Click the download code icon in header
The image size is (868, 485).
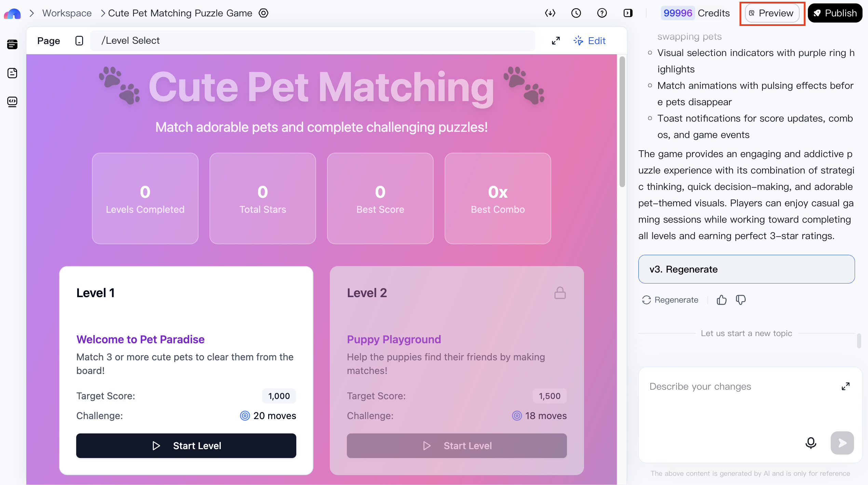pos(550,13)
